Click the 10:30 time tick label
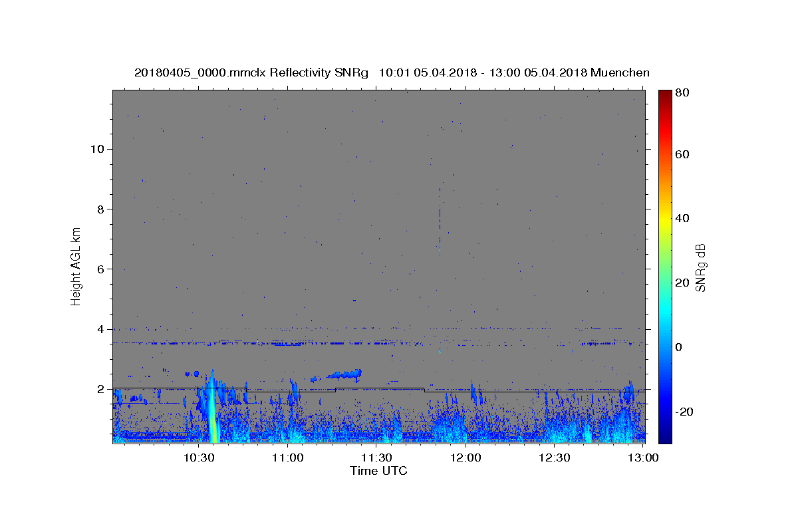Screen dimensions: 798x532 (199, 458)
